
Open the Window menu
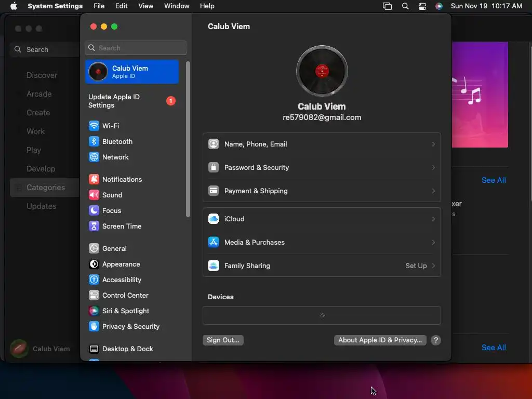pos(177,6)
